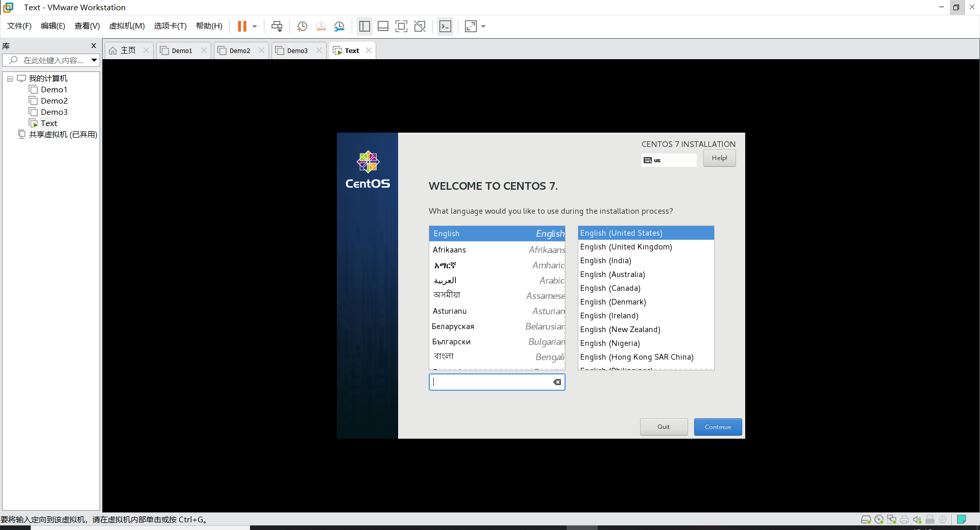Screen dimensions: 980x530
Task: Select Demo1 in the library tree
Action: (x=54, y=90)
